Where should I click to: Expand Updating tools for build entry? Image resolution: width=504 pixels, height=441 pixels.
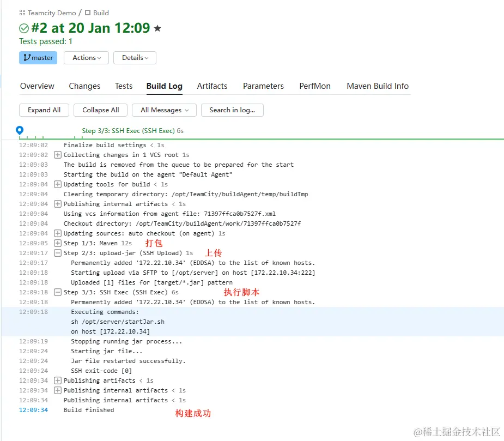point(58,184)
